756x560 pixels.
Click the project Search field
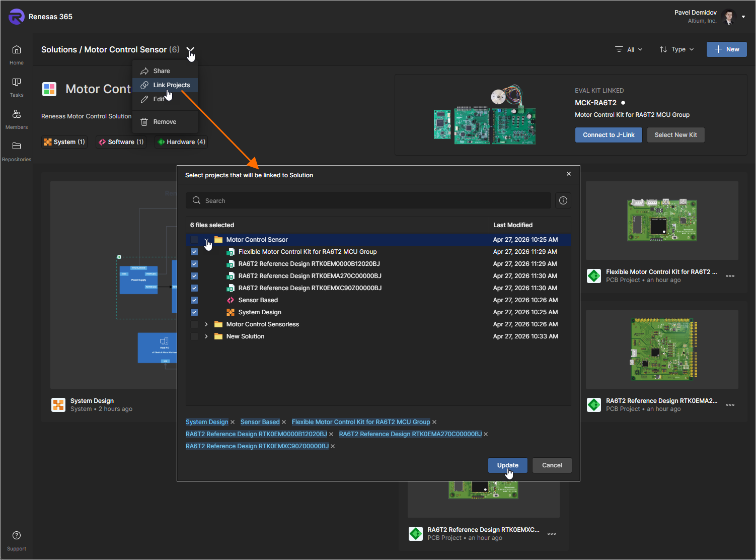[x=372, y=200]
